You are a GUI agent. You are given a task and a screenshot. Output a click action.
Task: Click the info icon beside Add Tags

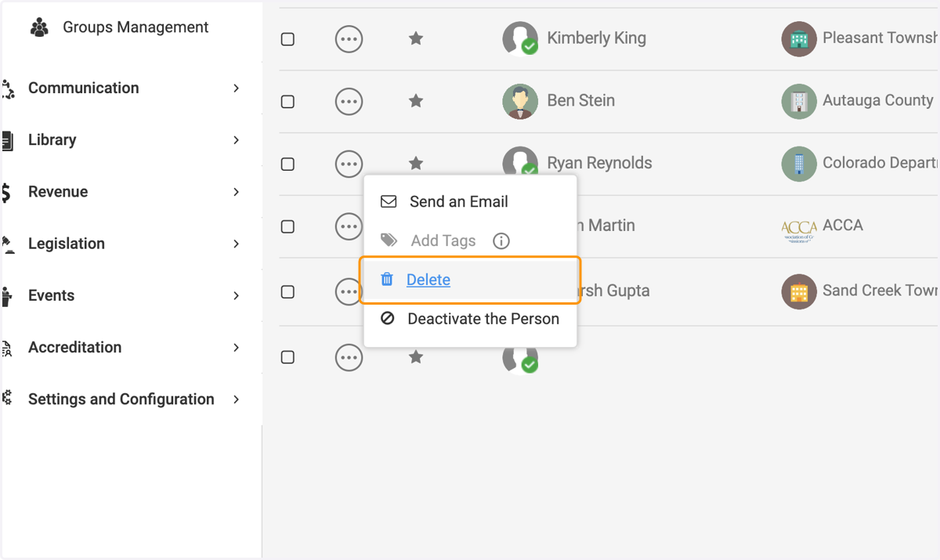click(501, 240)
